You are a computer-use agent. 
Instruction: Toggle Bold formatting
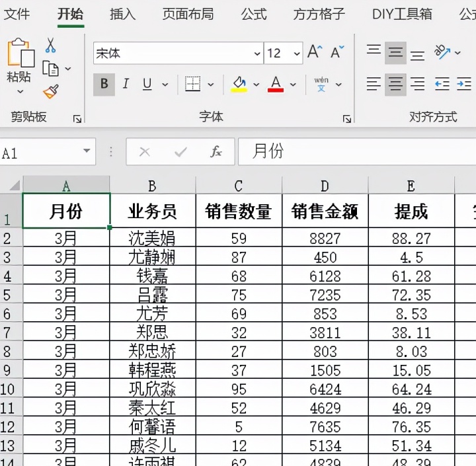pyautogui.click(x=104, y=84)
